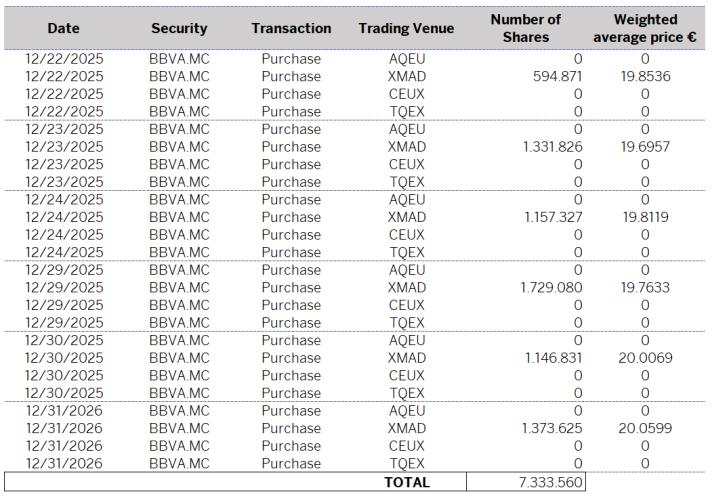Screen dimensions: 714x499
Task: Select the 19.8119 price value
Action: [x=645, y=217]
